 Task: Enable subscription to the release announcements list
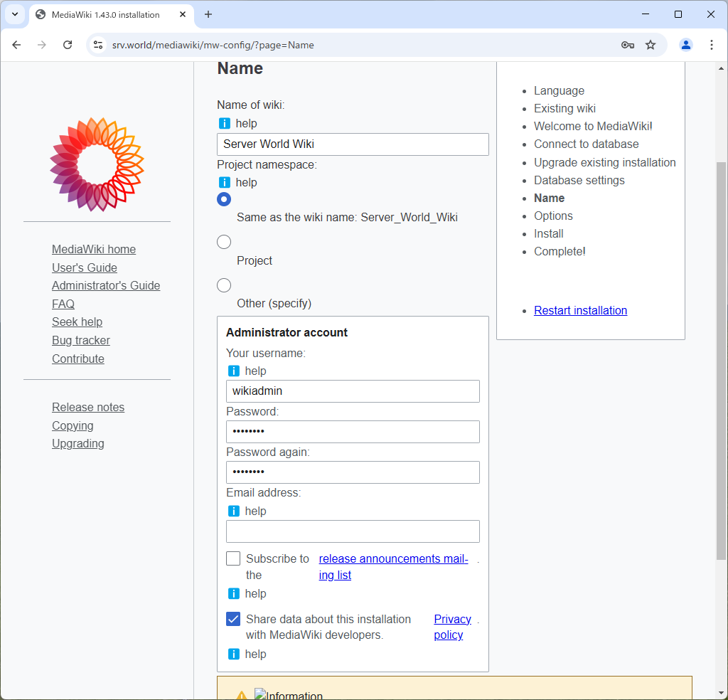pos(233,558)
